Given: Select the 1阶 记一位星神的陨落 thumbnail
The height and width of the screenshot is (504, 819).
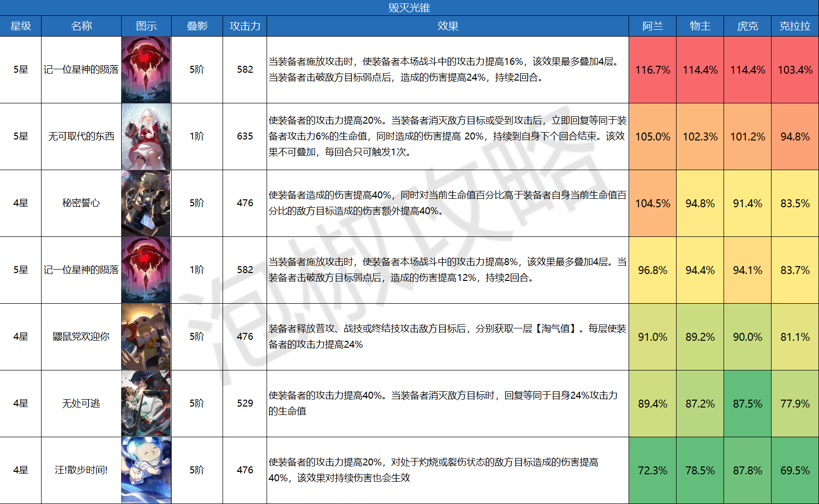Looking at the screenshot, I should click(x=146, y=270).
